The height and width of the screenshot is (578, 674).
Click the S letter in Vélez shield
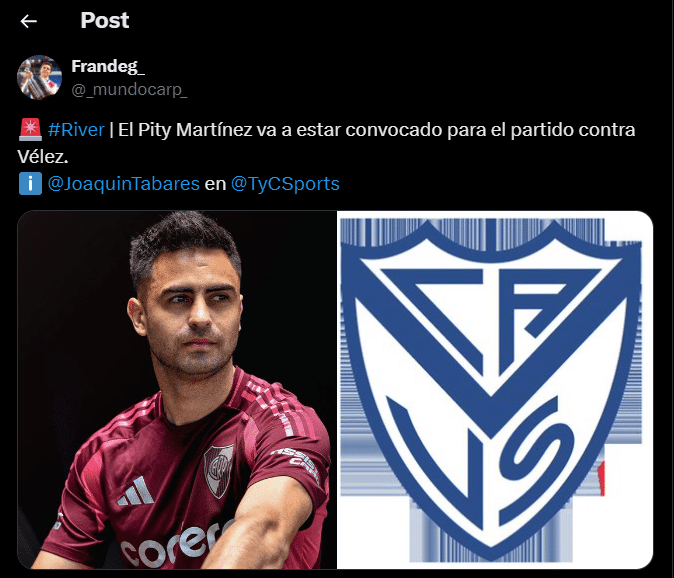pos(536,460)
